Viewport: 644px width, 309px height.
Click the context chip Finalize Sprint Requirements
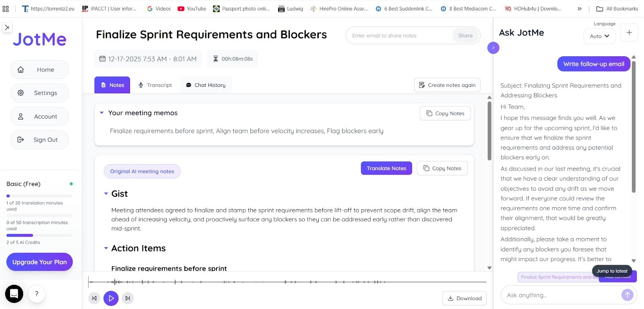(x=558, y=277)
